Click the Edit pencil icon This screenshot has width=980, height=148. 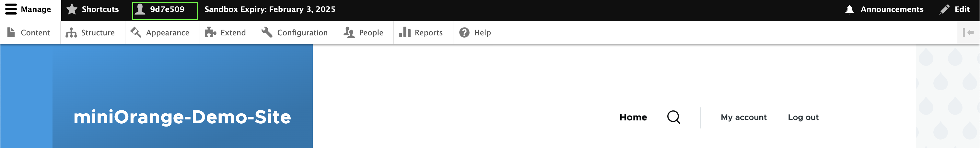point(944,9)
